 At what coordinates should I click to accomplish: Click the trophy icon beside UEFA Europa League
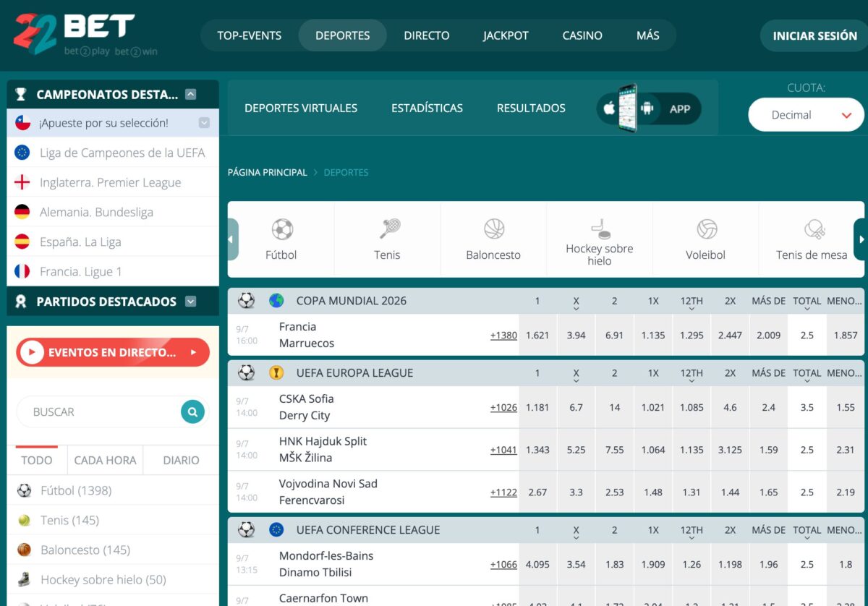276,373
